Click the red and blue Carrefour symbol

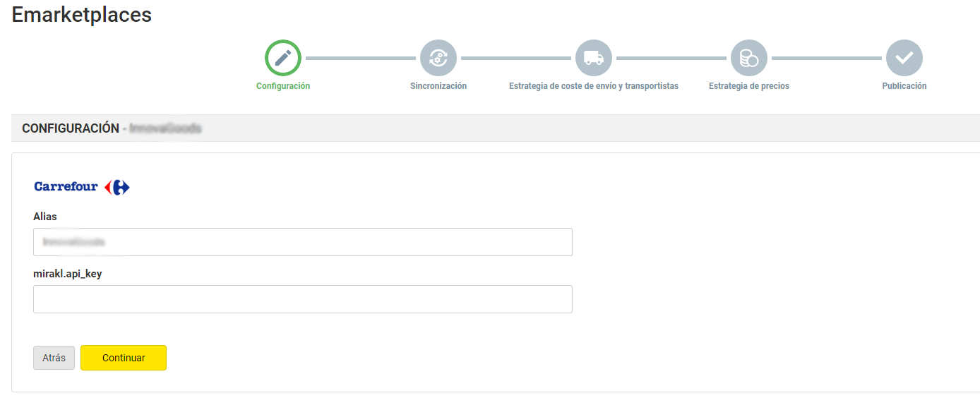117,187
